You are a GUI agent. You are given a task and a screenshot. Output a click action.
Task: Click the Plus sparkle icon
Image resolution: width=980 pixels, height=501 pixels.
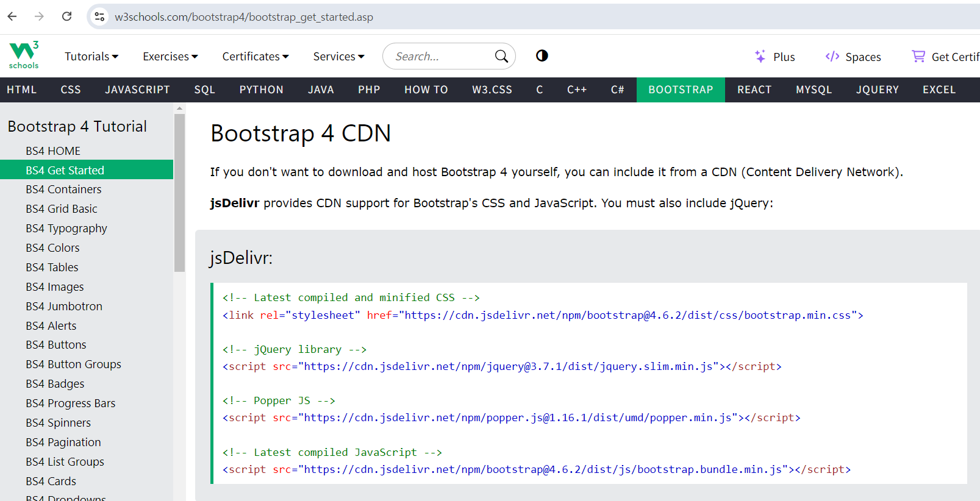760,56
